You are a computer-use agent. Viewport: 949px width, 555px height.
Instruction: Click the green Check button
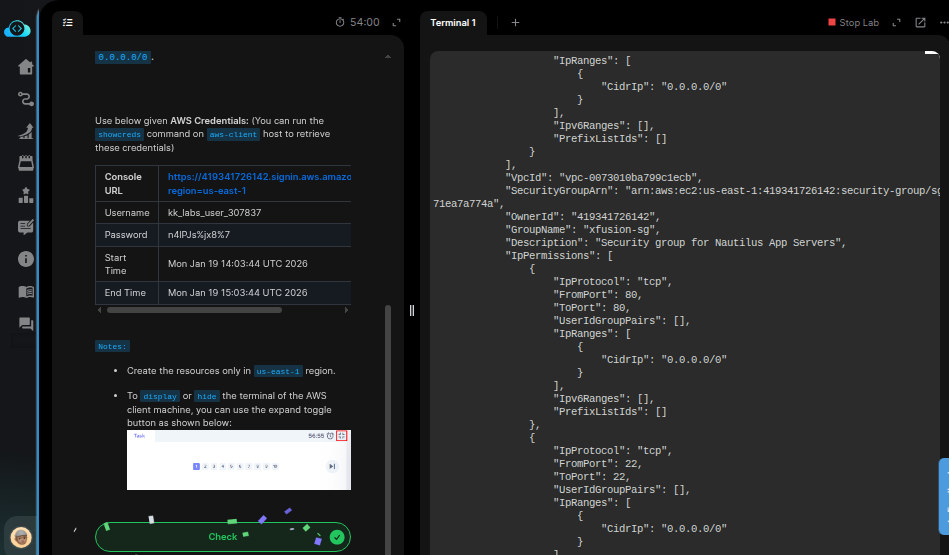tap(222, 537)
